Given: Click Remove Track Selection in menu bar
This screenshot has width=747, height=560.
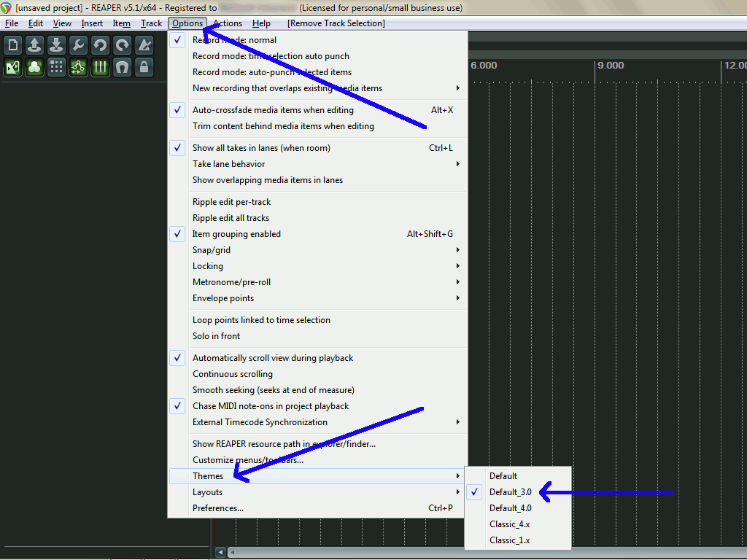Looking at the screenshot, I should point(336,23).
